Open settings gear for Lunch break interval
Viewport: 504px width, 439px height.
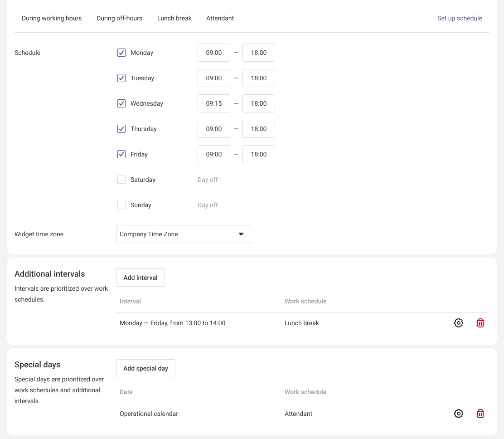click(x=459, y=323)
